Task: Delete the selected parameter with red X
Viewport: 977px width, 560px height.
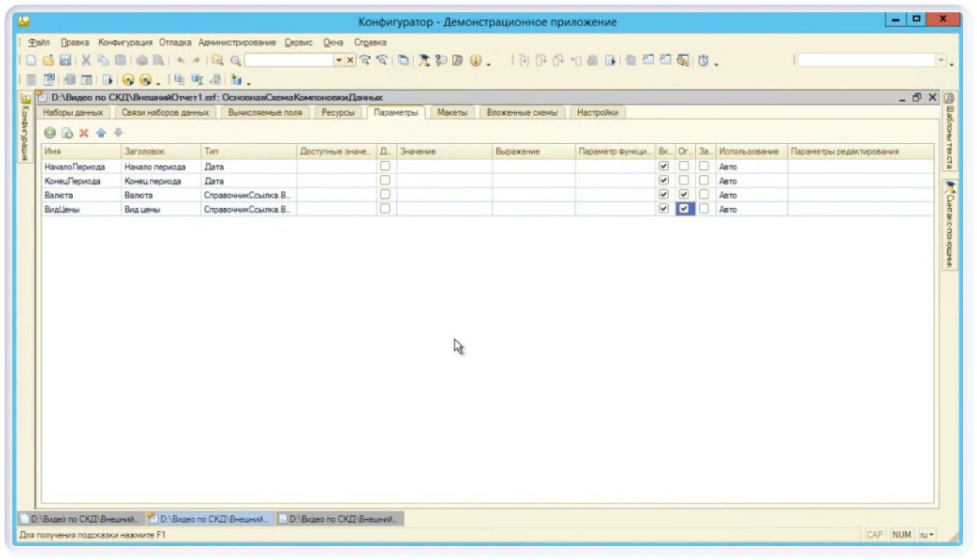Action: pos(84,133)
